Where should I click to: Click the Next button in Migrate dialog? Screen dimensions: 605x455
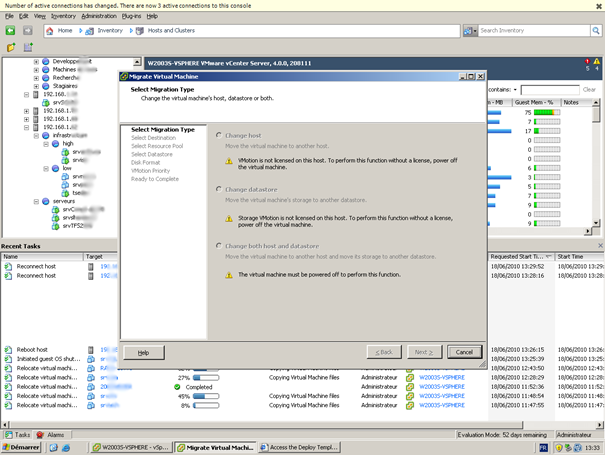[x=424, y=352]
